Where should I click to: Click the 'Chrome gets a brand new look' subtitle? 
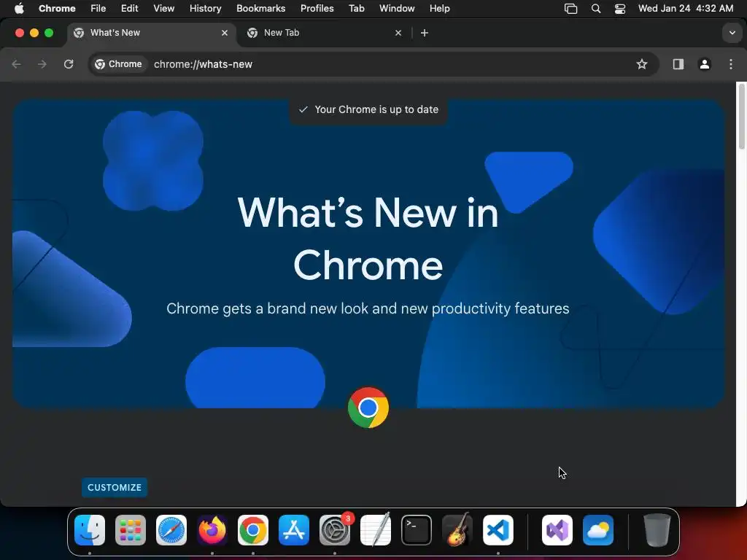(x=368, y=308)
